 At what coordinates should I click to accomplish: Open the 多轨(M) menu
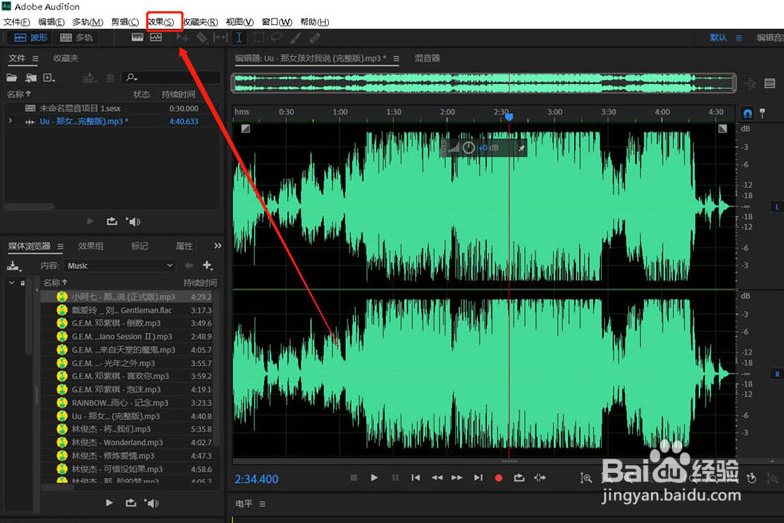click(88, 22)
